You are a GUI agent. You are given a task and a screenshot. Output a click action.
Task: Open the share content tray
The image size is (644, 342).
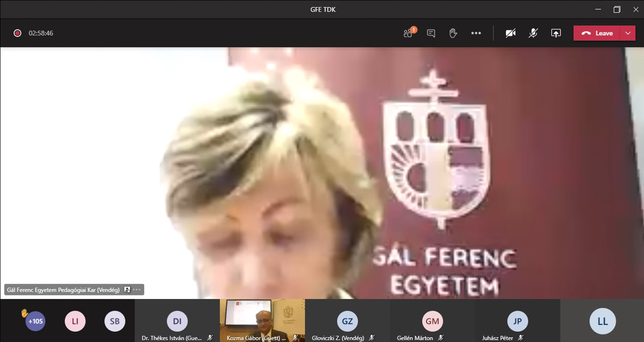556,33
